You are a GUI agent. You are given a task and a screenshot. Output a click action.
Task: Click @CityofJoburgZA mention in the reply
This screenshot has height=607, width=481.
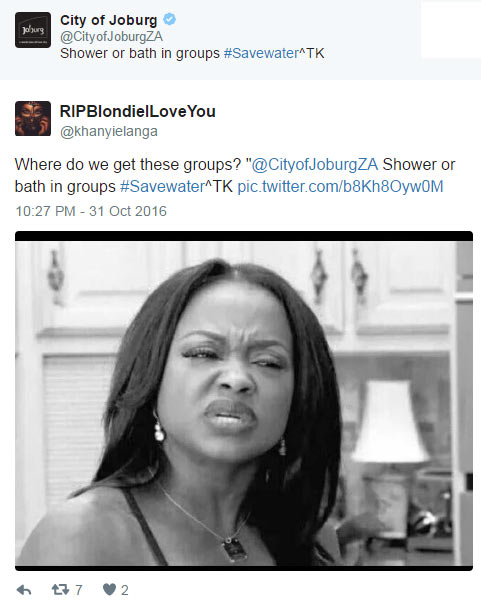pyautogui.click(x=315, y=165)
